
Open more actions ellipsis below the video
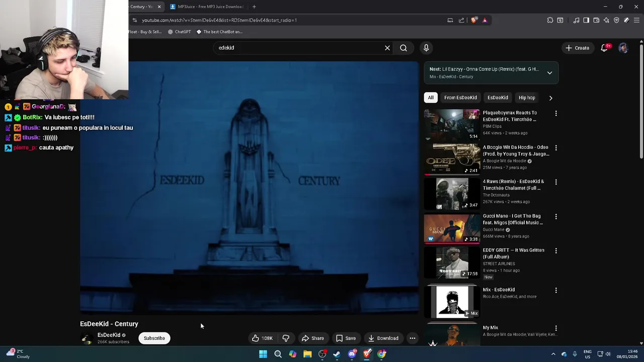click(x=413, y=338)
